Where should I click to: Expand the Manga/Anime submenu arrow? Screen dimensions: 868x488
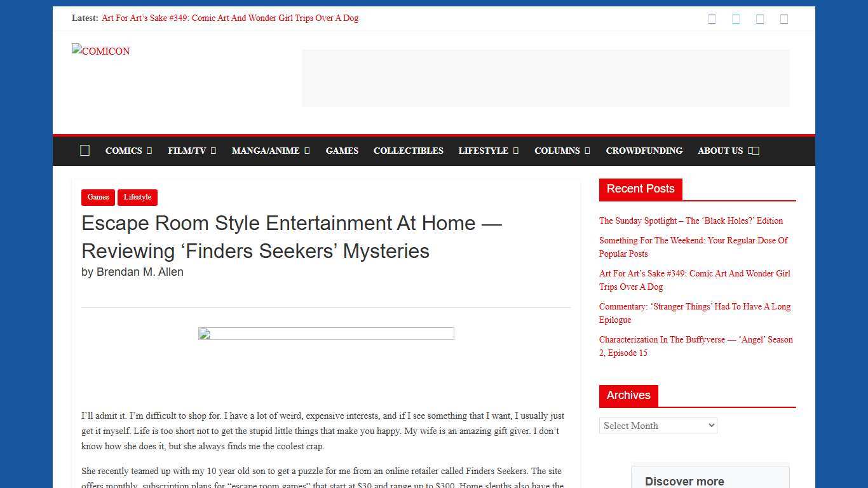click(307, 151)
